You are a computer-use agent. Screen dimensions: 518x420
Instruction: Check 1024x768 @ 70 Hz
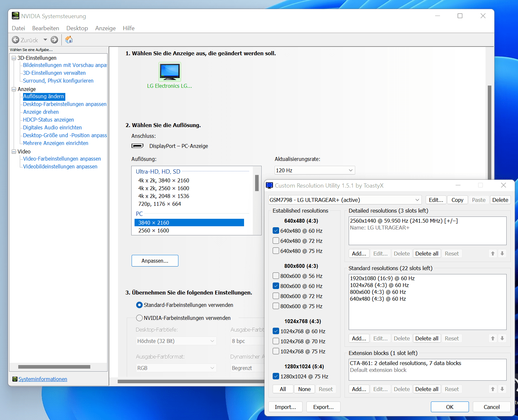click(x=276, y=341)
